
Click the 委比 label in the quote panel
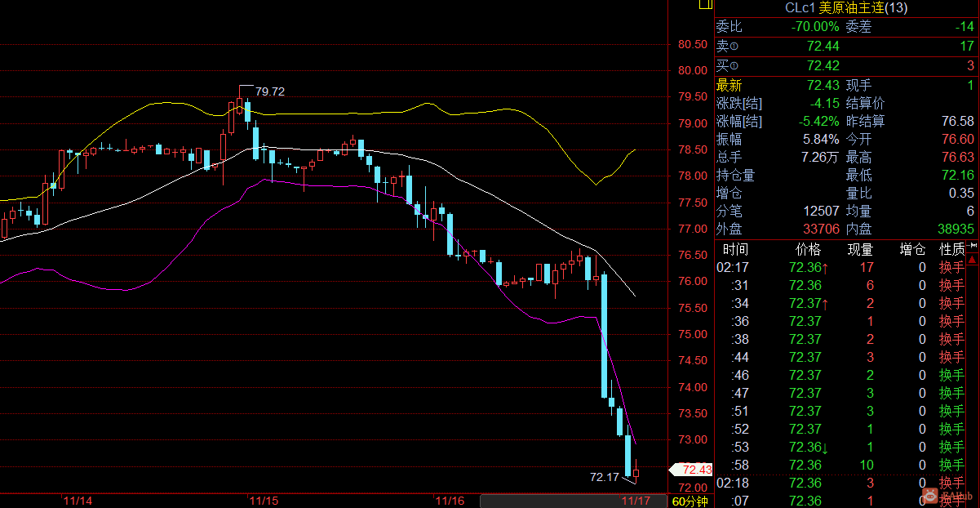729,27
